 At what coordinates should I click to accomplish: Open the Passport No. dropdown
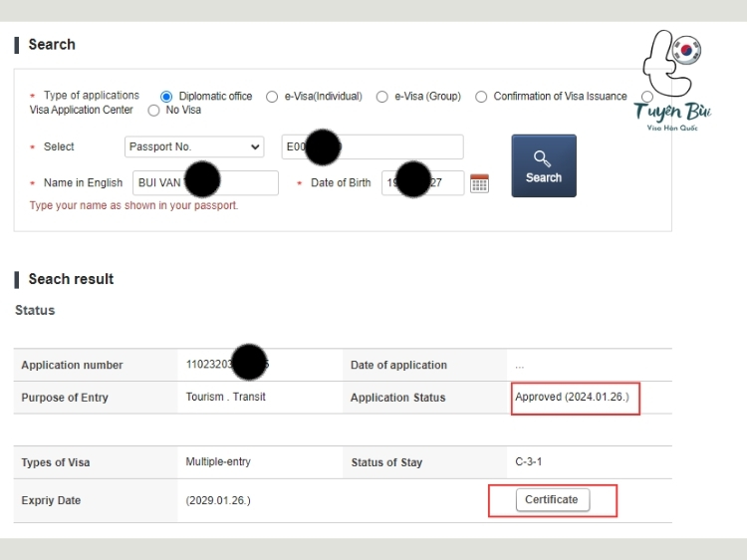(x=194, y=146)
